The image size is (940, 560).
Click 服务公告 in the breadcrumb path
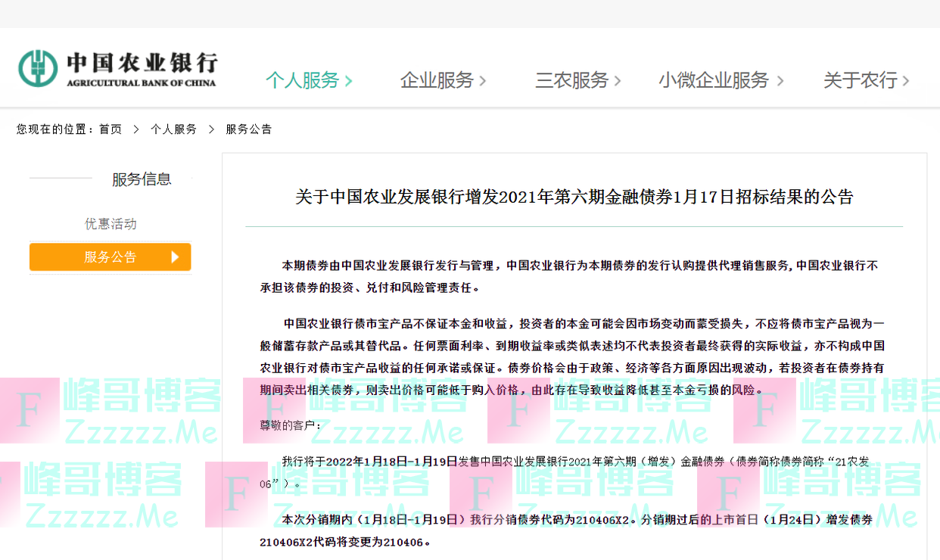point(249,129)
